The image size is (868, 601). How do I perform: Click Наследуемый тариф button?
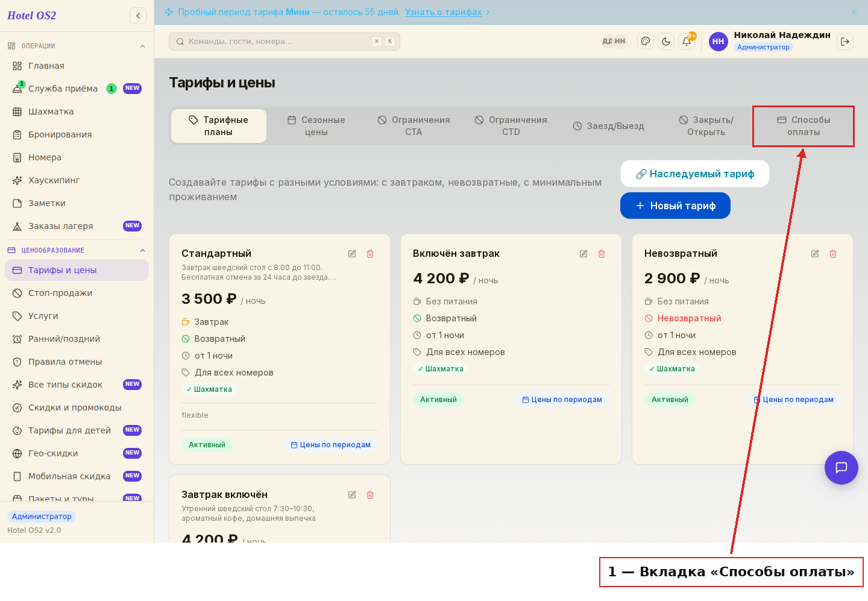coord(695,174)
